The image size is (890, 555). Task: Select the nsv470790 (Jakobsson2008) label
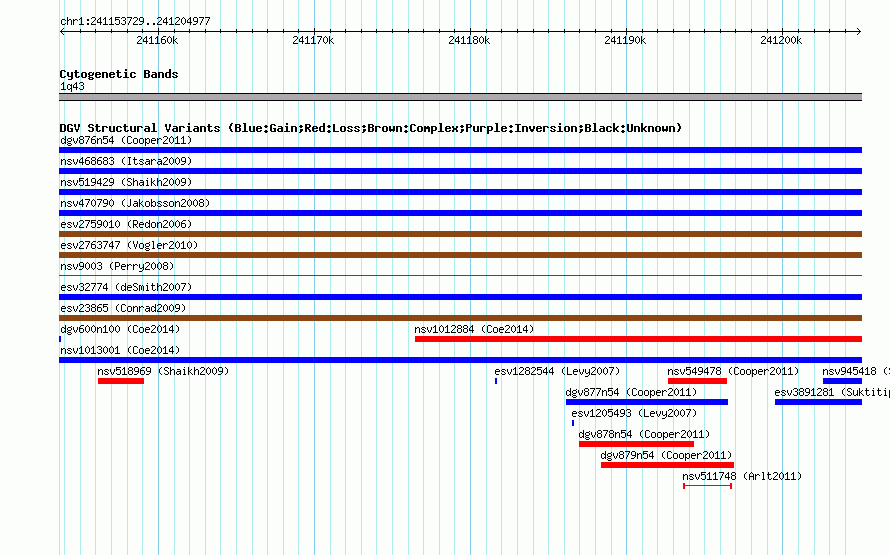coord(135,203)
